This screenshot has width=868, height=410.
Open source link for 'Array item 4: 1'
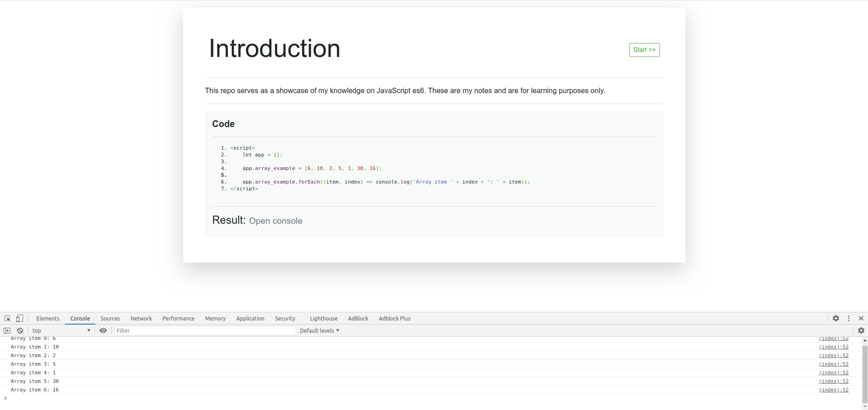coord(834,373)
